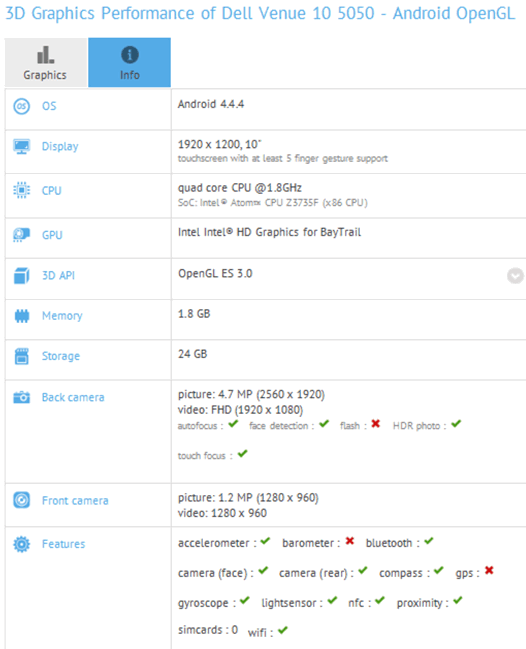Click the 1.8 GB memory value

click(x=194, y=314)
